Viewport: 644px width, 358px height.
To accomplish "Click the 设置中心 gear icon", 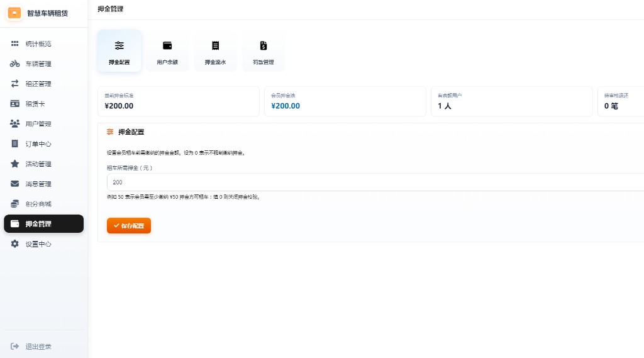I will tap(15, 243).
